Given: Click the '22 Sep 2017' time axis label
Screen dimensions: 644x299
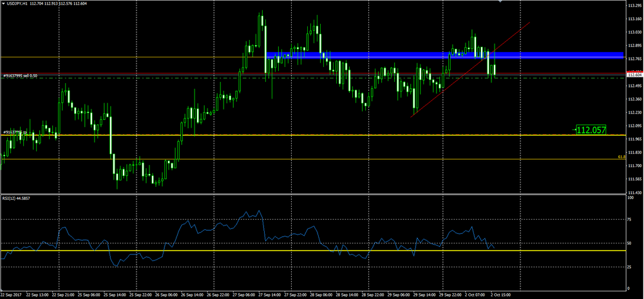Looking at the screenshot, I should pos(12,295).
